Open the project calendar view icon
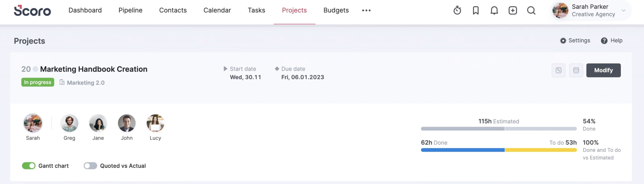The width and height of the screenshot is (644, 184). [576, 70]
